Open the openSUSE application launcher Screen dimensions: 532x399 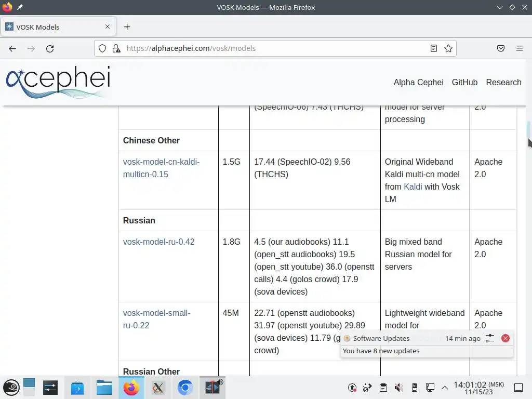click(x=11, y=388)
